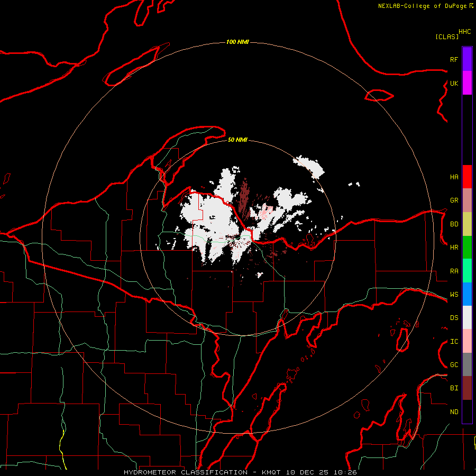Click the RF legend label

(x=454, y=59)
